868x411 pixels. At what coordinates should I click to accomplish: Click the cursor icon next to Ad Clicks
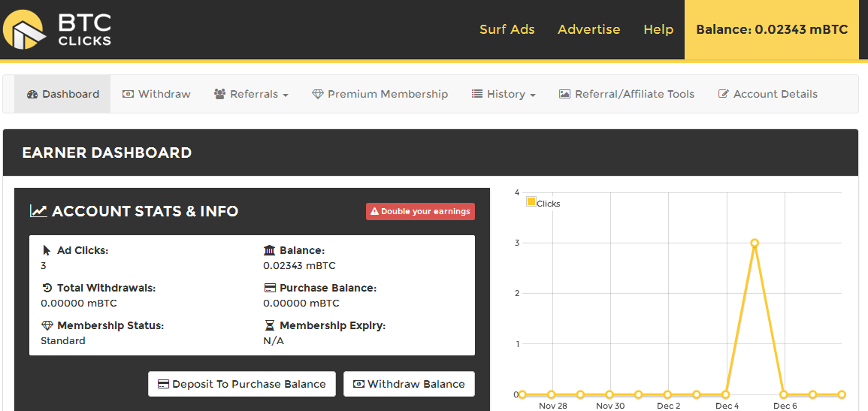[47, 251]
